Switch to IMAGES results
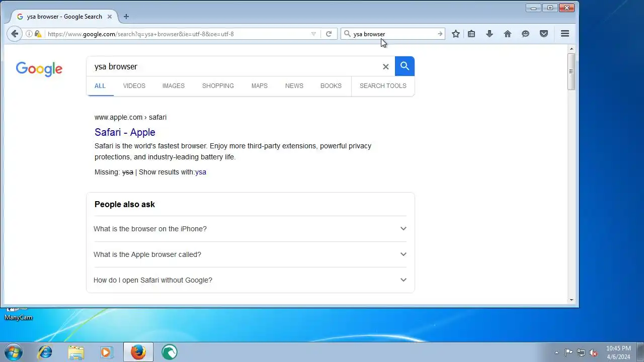 tap(174, 86)
